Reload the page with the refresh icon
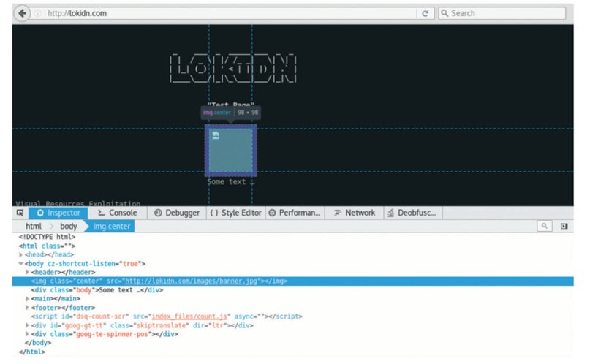590x364 pixels. (x=426, y=14)
